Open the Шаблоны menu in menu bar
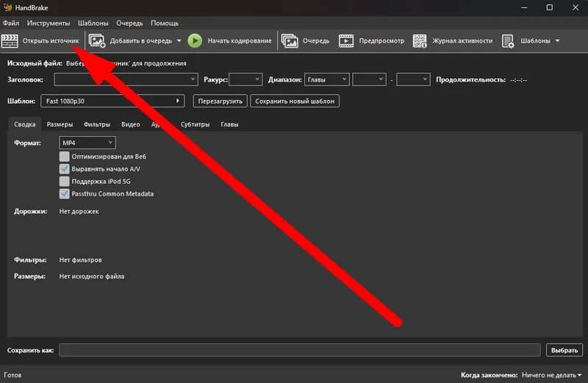 tap(93, 23)
